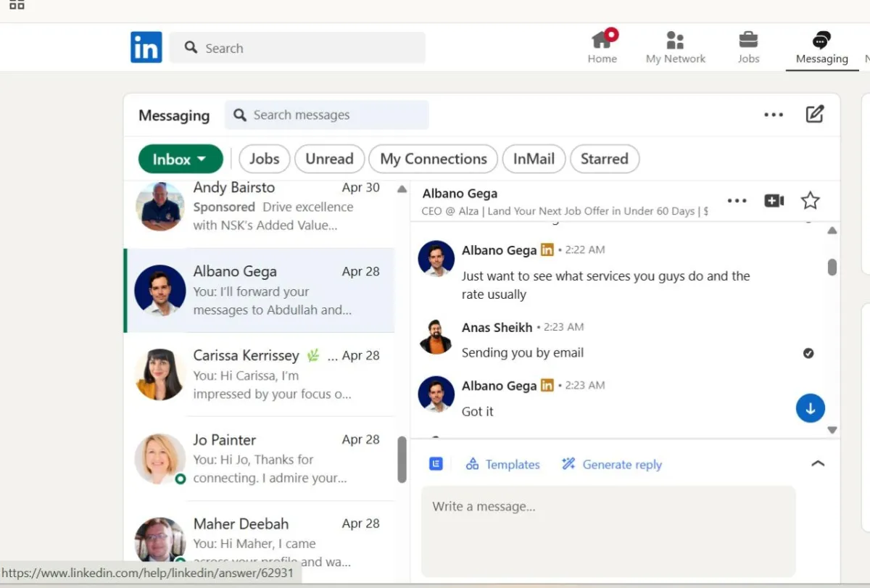Click the Write a message text area
Screen dimensions: 870x588
coord(608,531)
